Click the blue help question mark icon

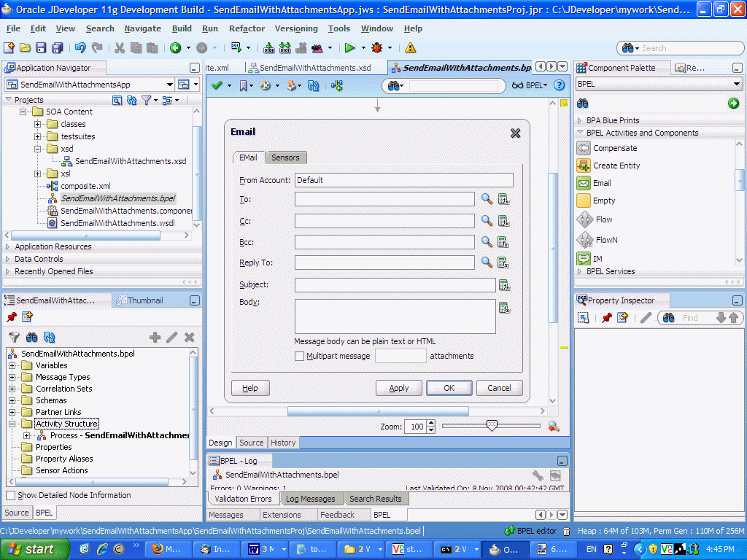pyautogui.click(x=560, y=85)
